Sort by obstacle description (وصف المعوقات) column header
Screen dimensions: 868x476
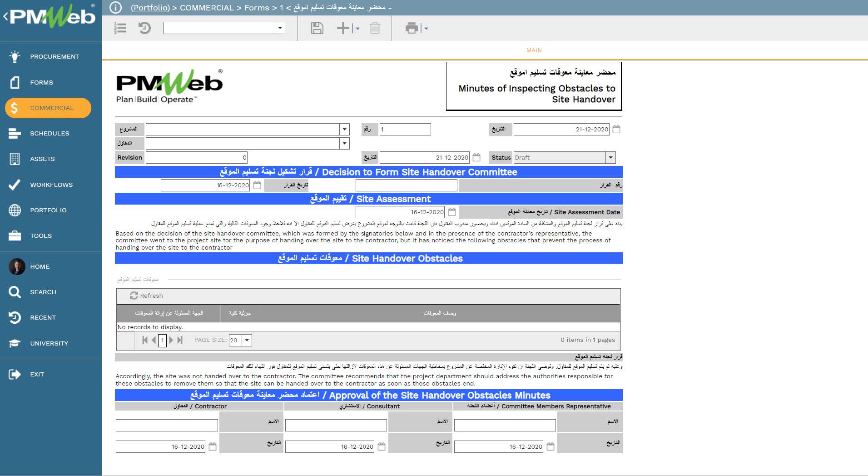(x=440, y=313)
